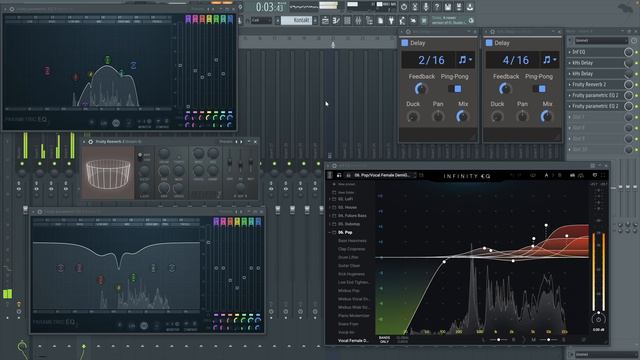Adjust the Inf EQ slot mix knob
Screen dimensions: 640x360
coord(629,52)
